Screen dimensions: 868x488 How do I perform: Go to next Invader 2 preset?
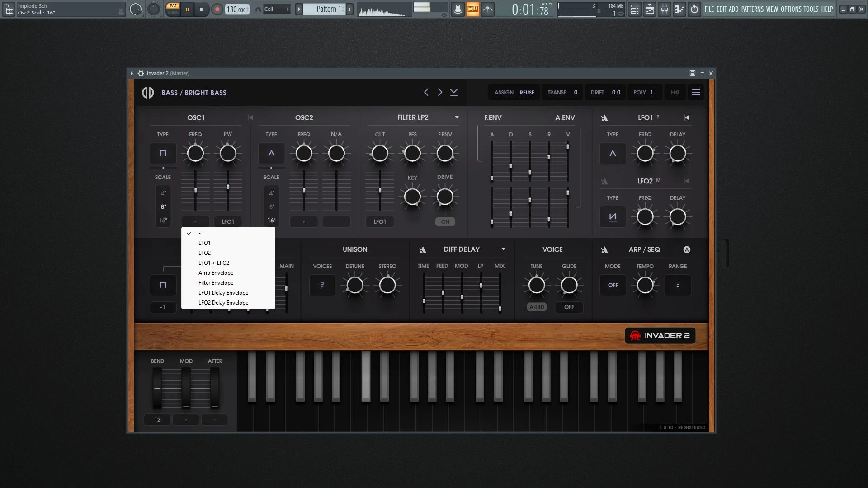(440, 92)
